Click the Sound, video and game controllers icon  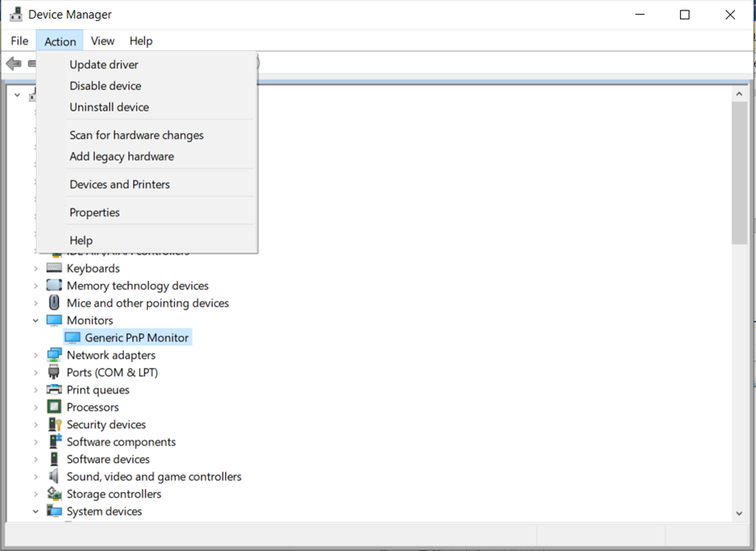click(x=53, y=477)
